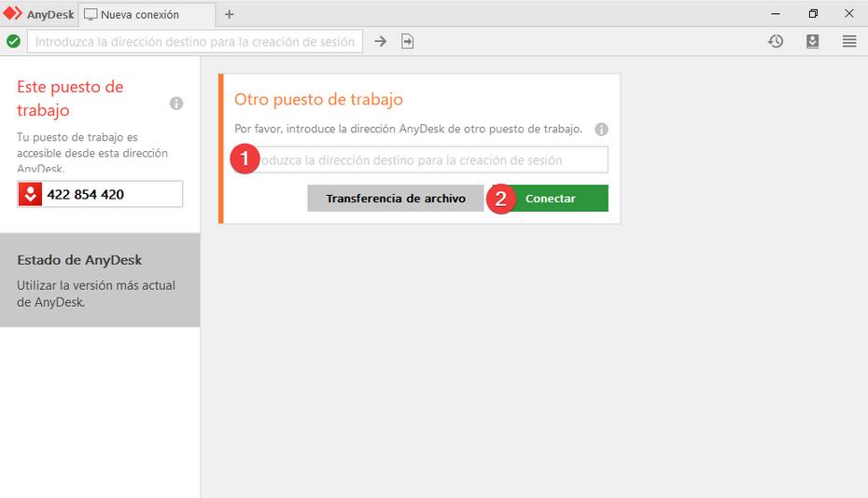The width and height of the screenshot is (868, 498).
Task: Click the connect arrow icon in toolbar
Action: point(380,41)
